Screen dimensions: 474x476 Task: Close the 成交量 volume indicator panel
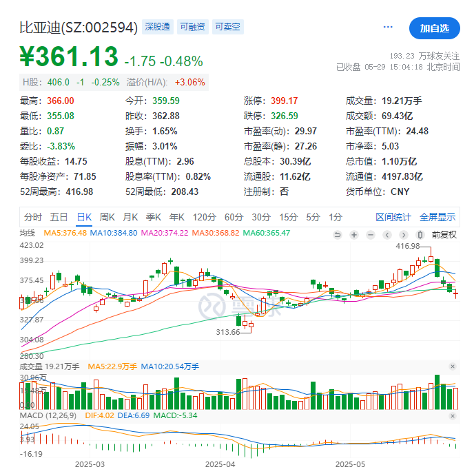point(453,366)
